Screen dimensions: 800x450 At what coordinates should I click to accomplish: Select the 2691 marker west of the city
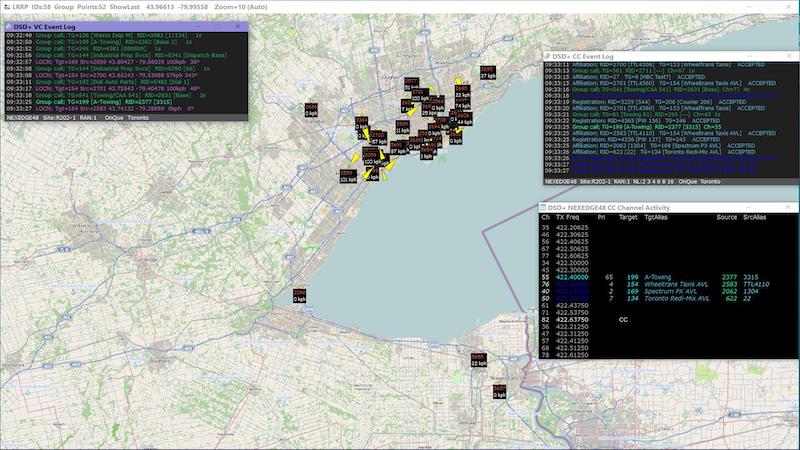click(310, 110)
